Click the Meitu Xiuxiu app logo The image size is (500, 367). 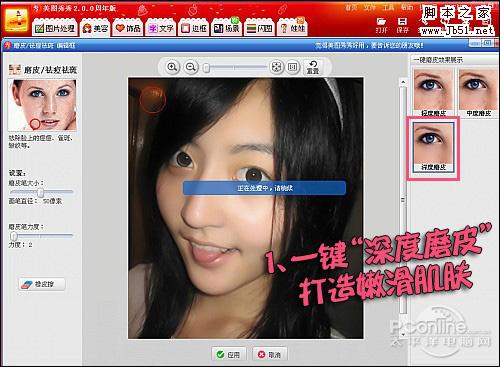(16, 19)
